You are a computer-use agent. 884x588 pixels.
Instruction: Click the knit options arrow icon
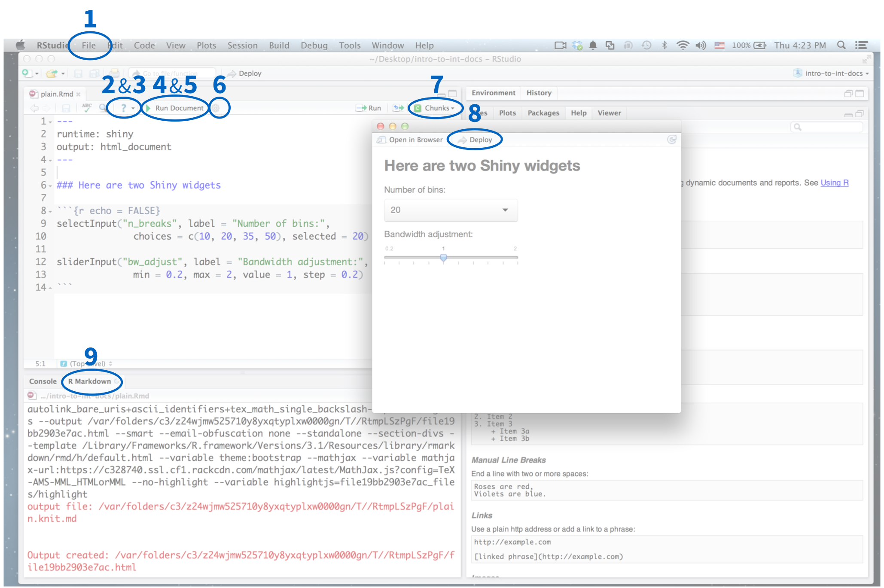(131, 108)
